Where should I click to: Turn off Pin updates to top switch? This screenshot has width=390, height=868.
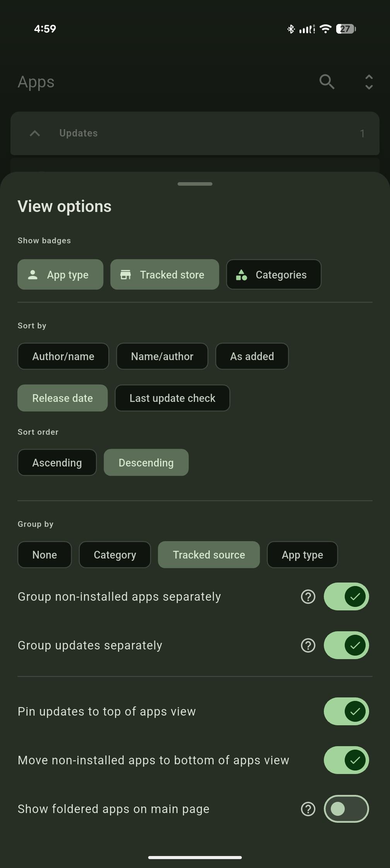[x=346, y=711]
